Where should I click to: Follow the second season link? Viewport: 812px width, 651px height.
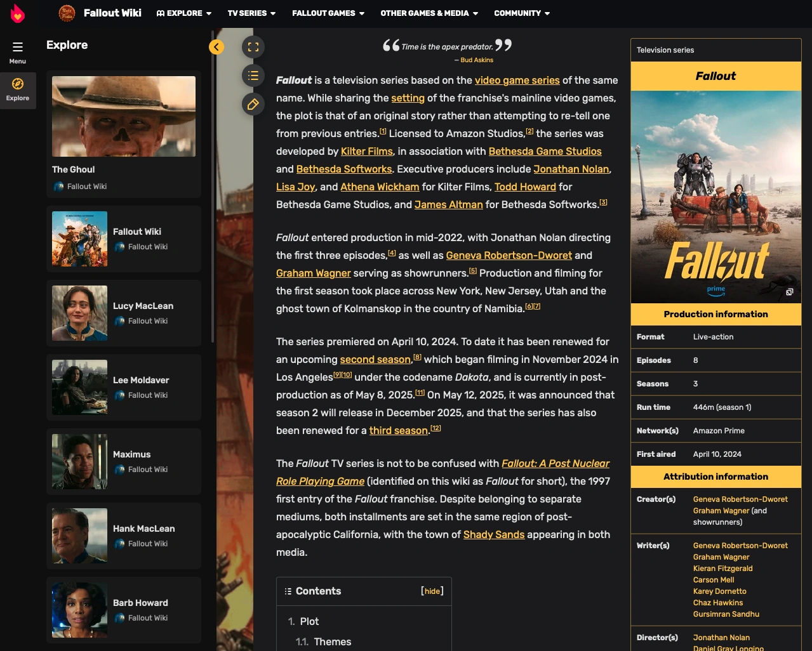click(375, 359)
